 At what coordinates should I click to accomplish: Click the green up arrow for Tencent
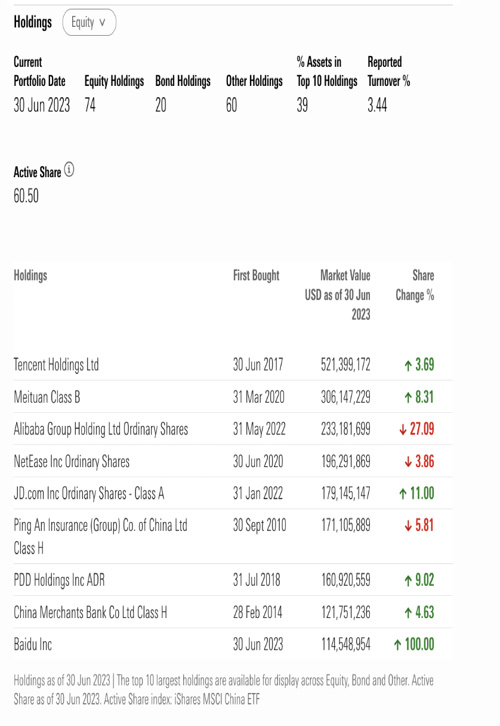tap(408, 365)
